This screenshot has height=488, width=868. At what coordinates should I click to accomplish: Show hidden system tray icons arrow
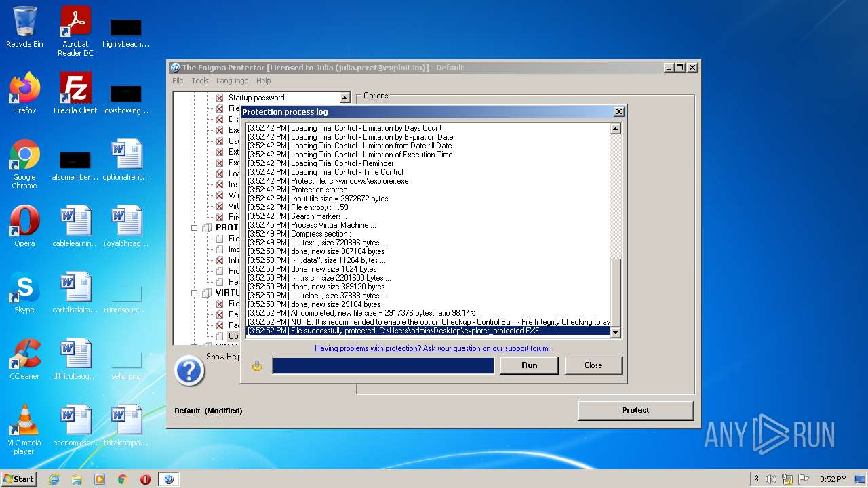756,479
